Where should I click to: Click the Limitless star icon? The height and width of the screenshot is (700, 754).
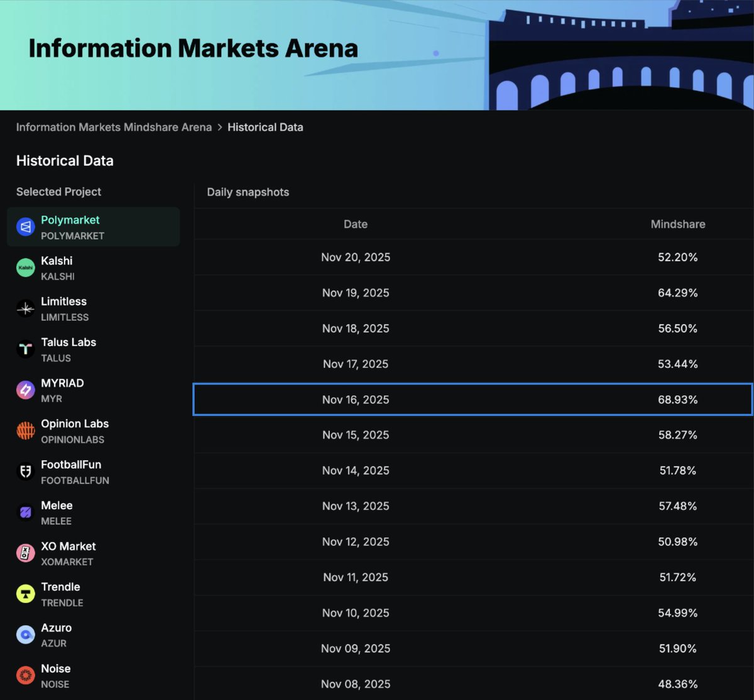pos(25,308)
